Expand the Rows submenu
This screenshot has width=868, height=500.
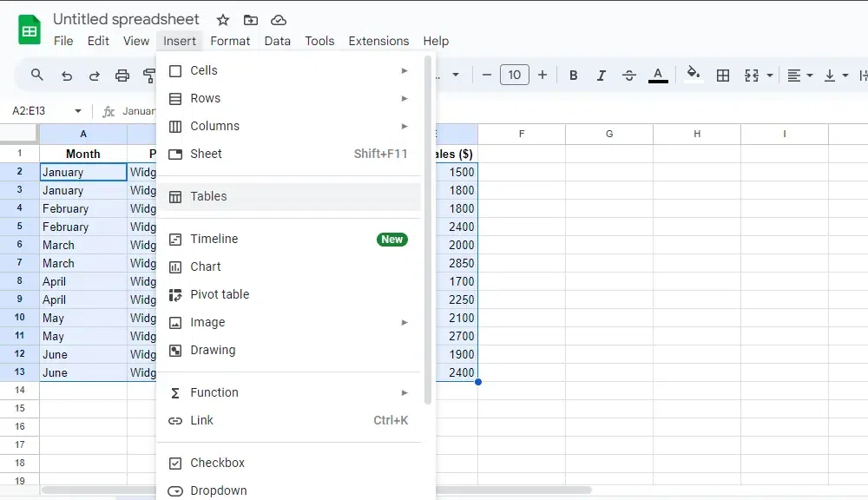click(289, 99)
